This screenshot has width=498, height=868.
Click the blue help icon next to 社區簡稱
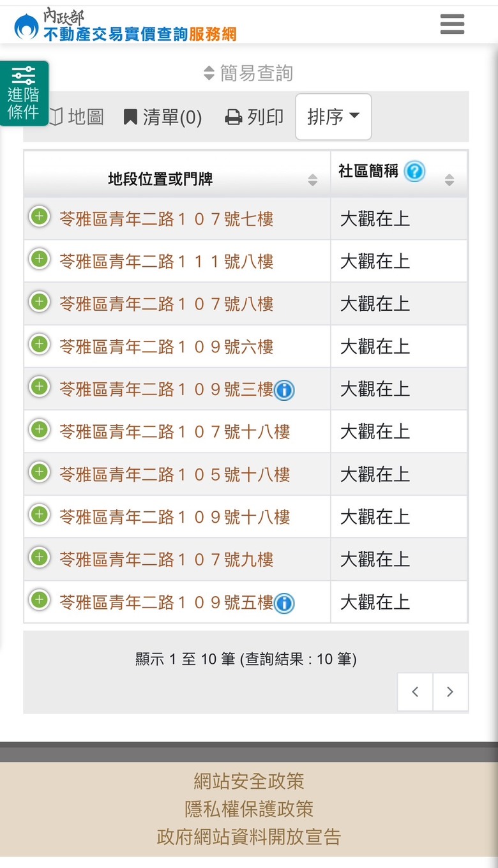414,171
